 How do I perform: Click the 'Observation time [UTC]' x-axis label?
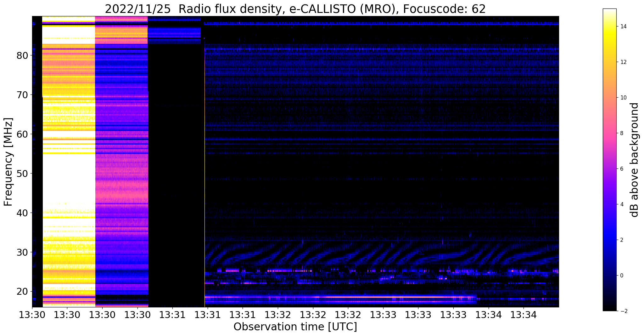[x=295, y=327]
